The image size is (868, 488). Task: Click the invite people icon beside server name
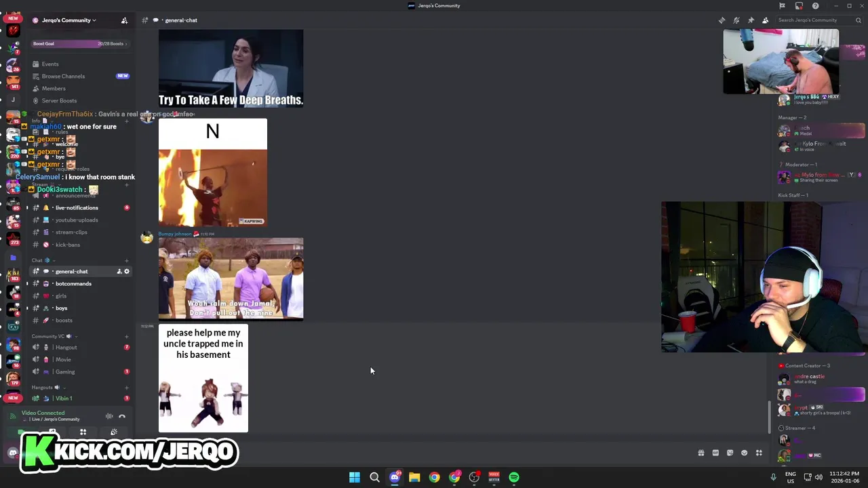tap(124, 20)
